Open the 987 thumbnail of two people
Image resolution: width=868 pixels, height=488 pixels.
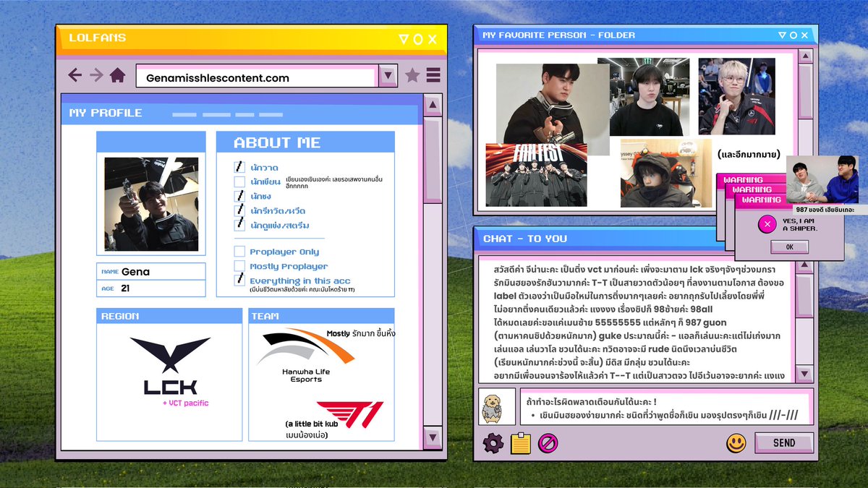click(x=822, y=179)
